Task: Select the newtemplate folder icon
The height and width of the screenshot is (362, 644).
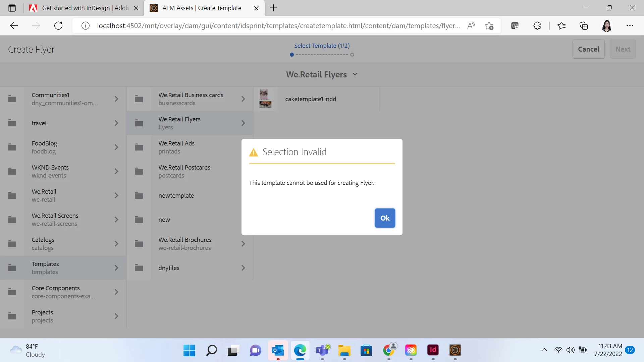Action: click(x=139, y=195)
